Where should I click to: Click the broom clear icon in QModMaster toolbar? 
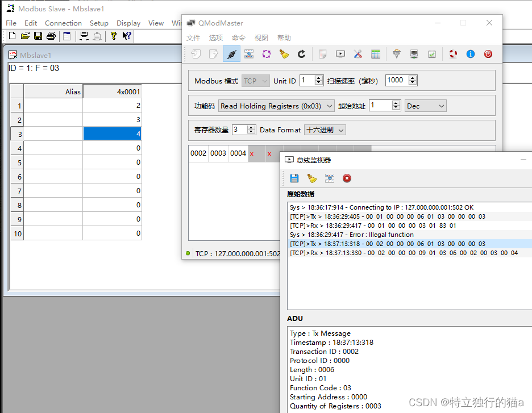click(284, 54)
